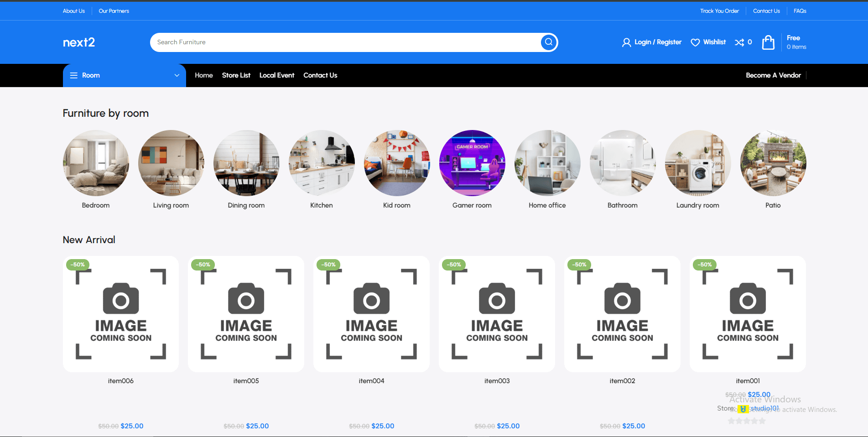Viewport: 868px width, 437px height.
Task: Click the compare shuffle arrows icon
Action: point(739,42)
